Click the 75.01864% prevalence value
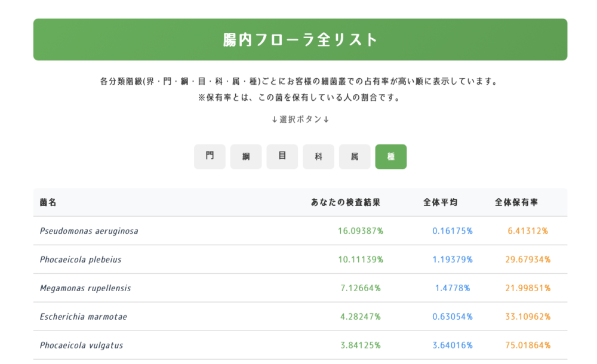 528,346
